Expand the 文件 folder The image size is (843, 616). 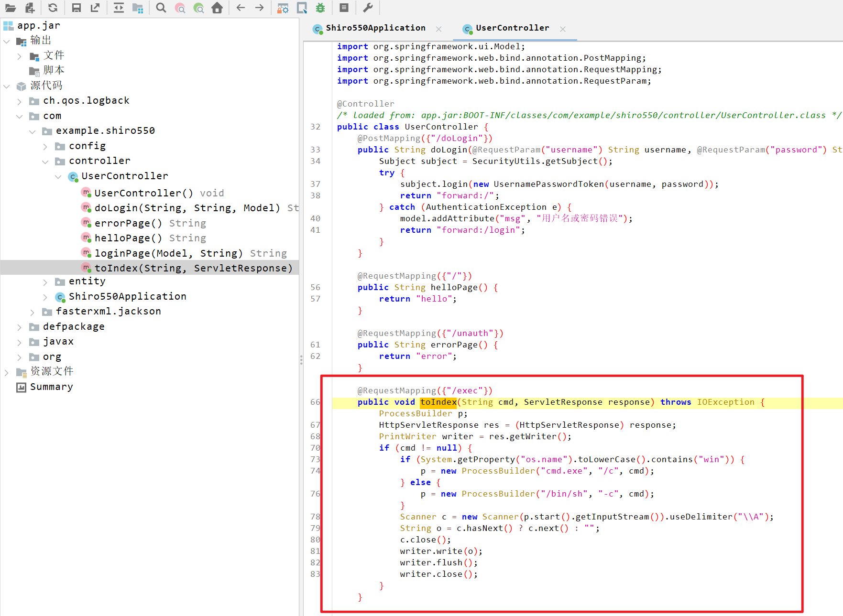click(19, 56)
